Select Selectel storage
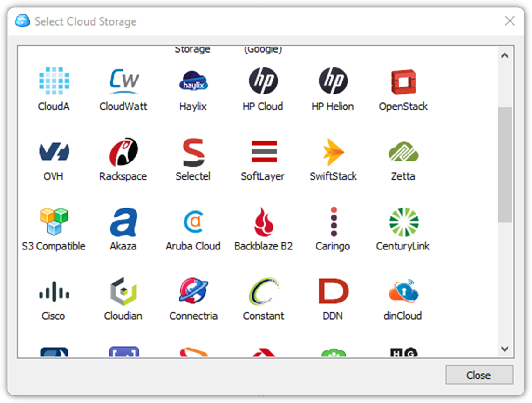The width and height of the screenshot is (532, 403). [193, 152]
